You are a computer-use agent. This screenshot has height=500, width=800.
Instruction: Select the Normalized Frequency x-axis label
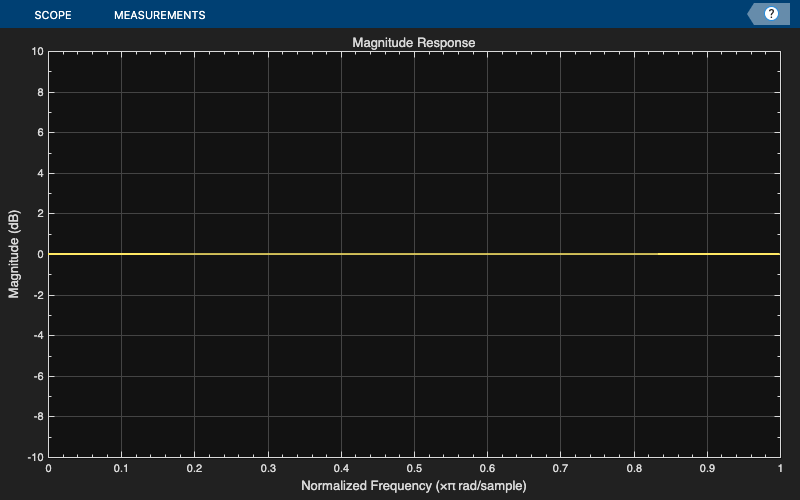(414, 485)
